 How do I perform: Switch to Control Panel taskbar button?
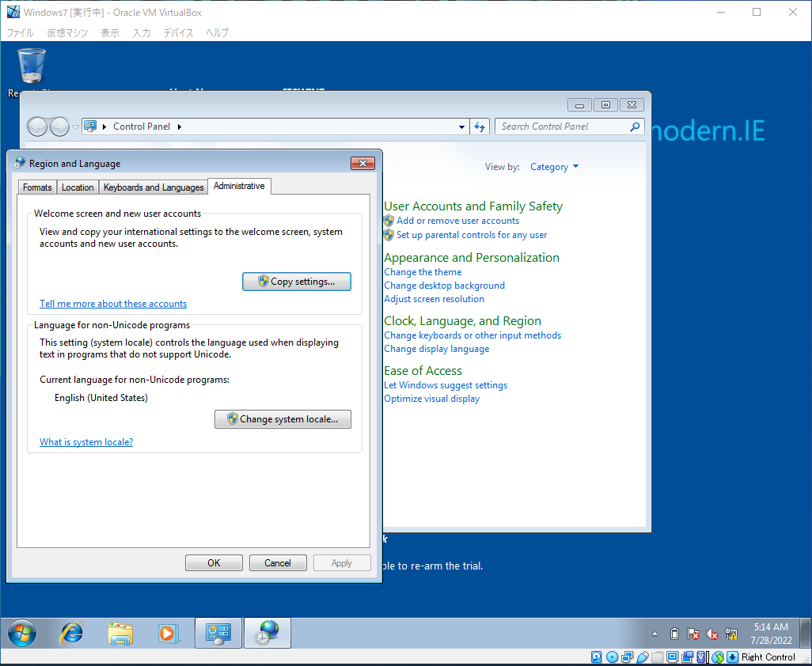coord(218,632)
